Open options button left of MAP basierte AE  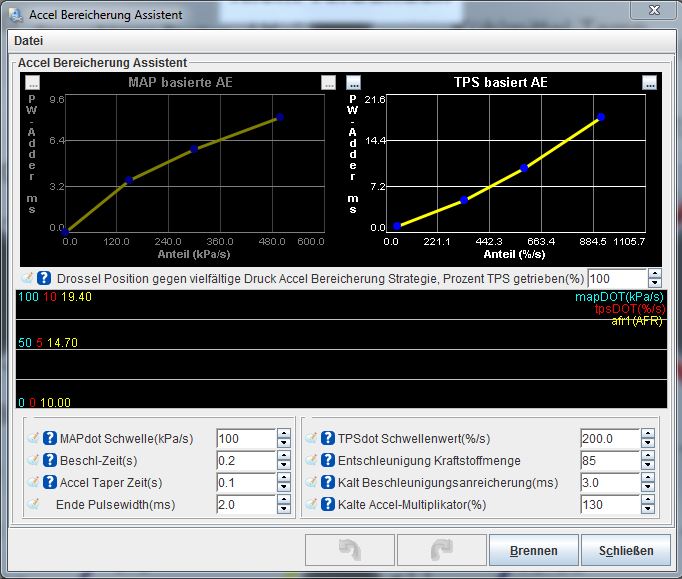point(32,82)
